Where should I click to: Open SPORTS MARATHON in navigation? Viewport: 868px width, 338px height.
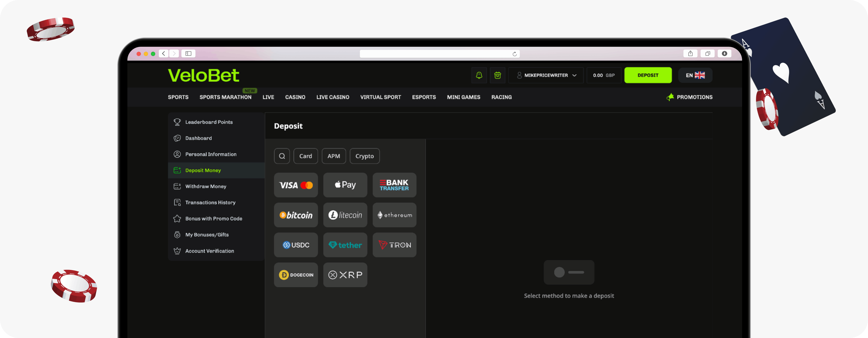point(225,97)
